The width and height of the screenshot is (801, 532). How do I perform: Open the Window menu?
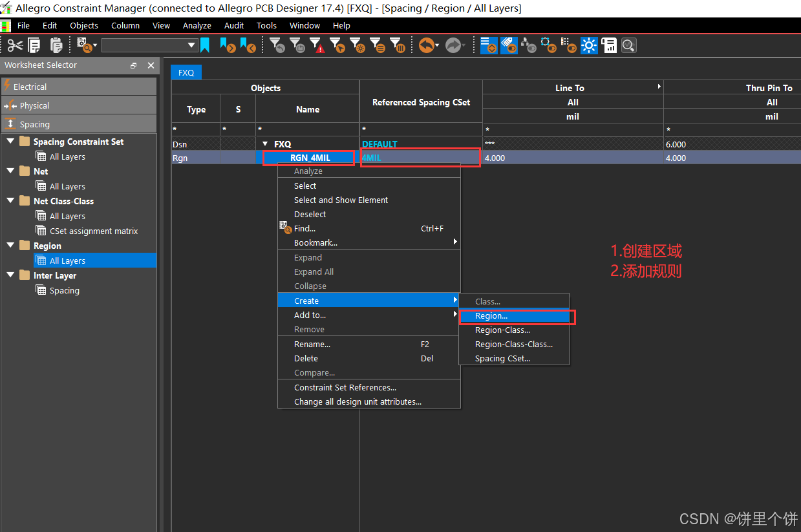304,25
